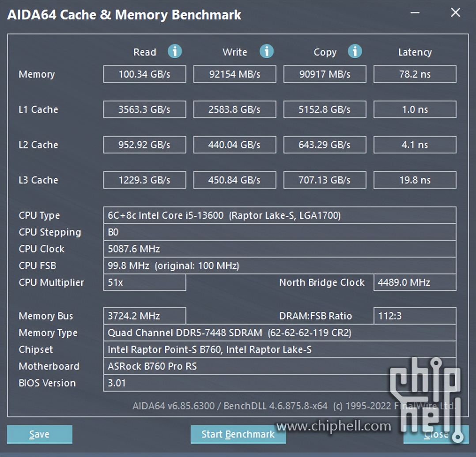
Task: Click the CPU Stepping value B0
Action: [280, 232]
